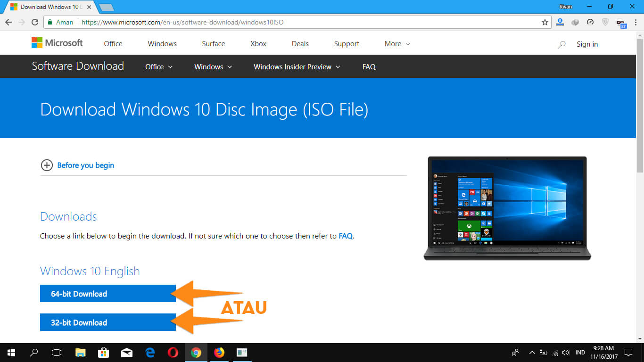Click the Software Download heading link
644x362 pixels.
click(78, 66)
